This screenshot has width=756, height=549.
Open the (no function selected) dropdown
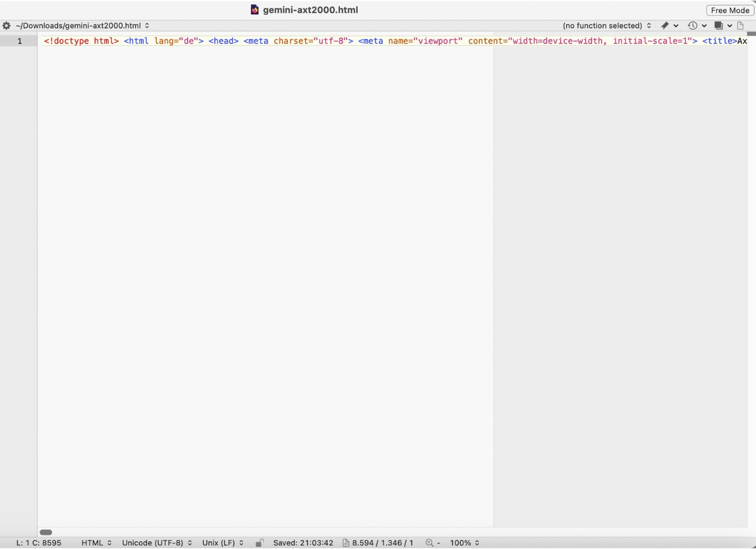pos(605,26)
